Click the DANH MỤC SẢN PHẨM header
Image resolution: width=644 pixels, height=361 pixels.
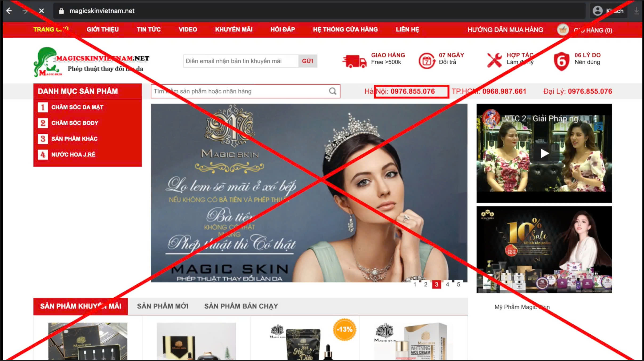coord(87,91)
